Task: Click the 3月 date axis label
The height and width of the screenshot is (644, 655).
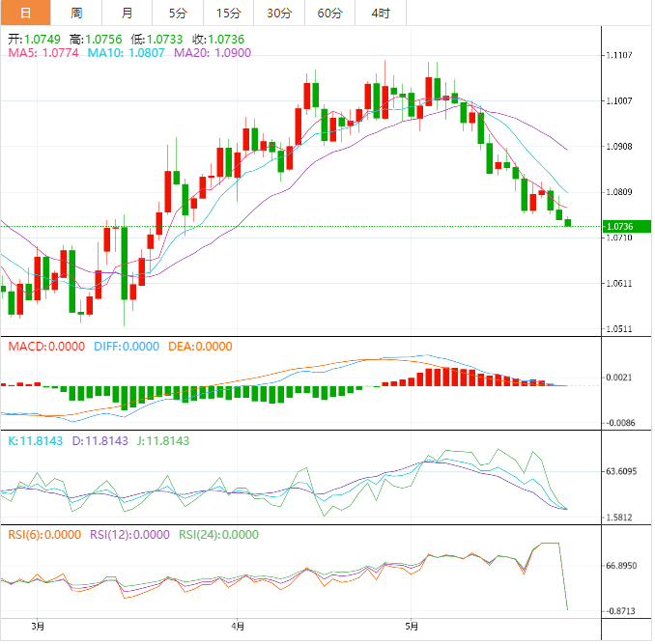Action: (x=38, y=626)
